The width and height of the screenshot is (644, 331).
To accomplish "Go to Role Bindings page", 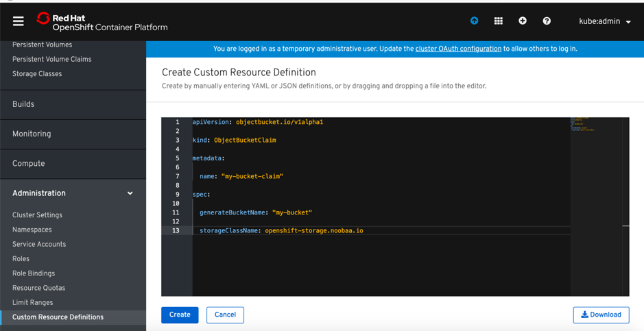I will [34, 273].
